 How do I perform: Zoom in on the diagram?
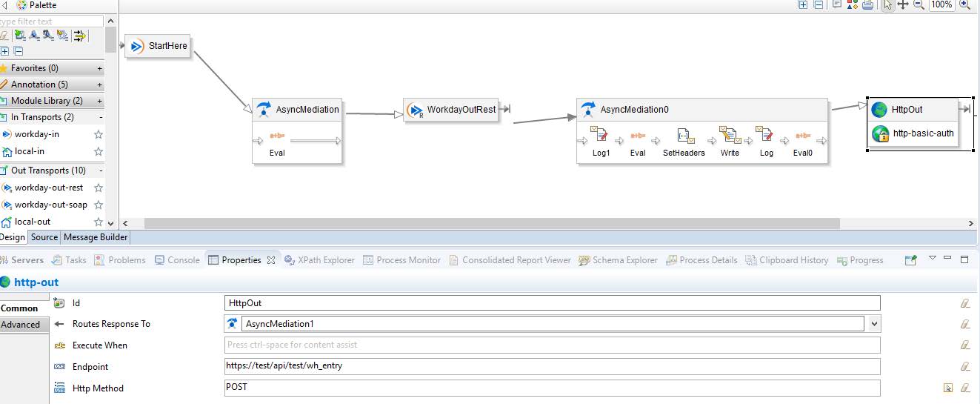click(964, 4)
